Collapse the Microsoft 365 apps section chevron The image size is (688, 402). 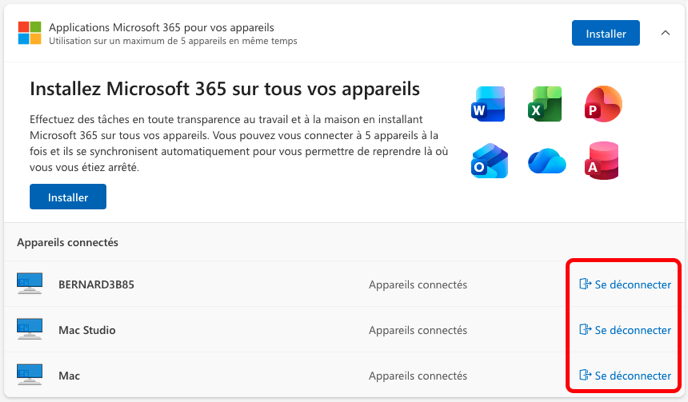(x=665, y=33)
